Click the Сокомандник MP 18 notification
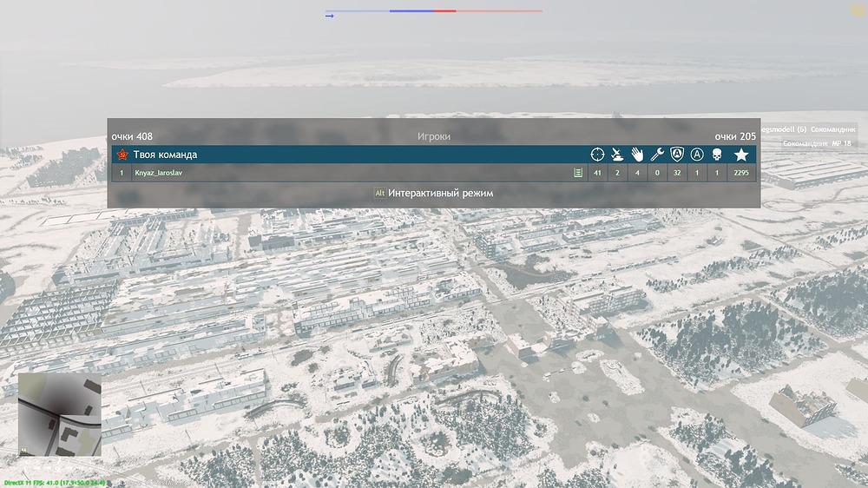The height and width of the screenshot is (488, 868). [x=817, y=143]
